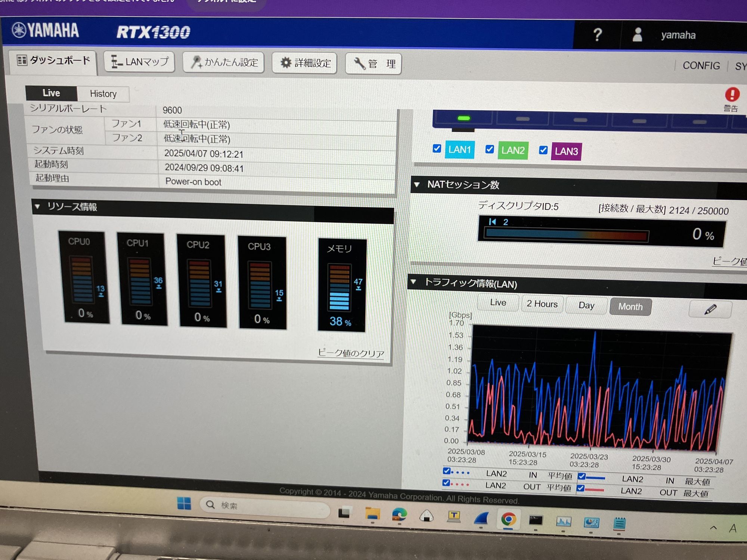
Task: Show Live traffic graph
Action: coord(498,302)
